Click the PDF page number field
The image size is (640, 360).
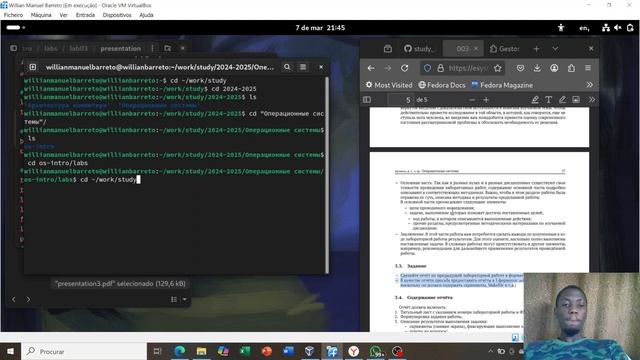pos(401,100)
